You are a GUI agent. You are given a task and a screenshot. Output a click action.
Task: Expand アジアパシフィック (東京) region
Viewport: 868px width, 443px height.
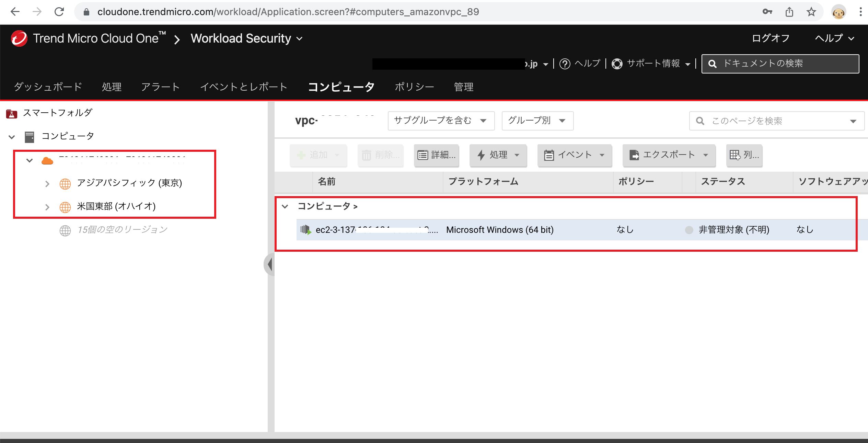47,184
